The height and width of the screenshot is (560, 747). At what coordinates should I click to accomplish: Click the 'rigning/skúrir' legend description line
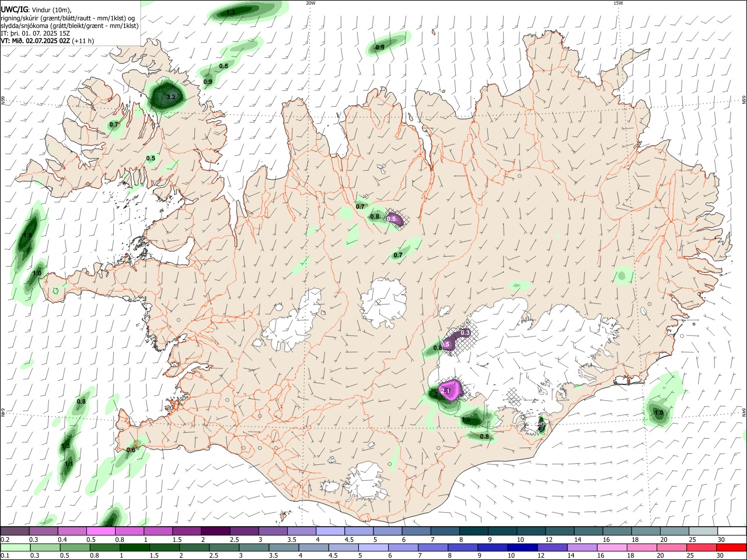pyautogui.click(x=68, y=17)
